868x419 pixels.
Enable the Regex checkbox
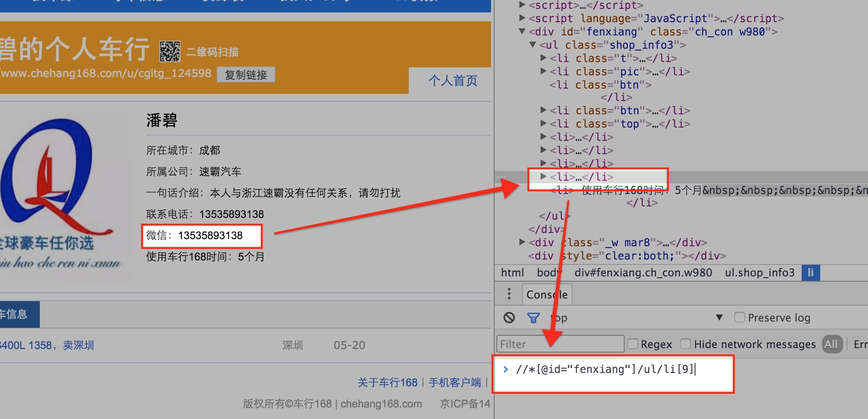(x=633, y=344)
